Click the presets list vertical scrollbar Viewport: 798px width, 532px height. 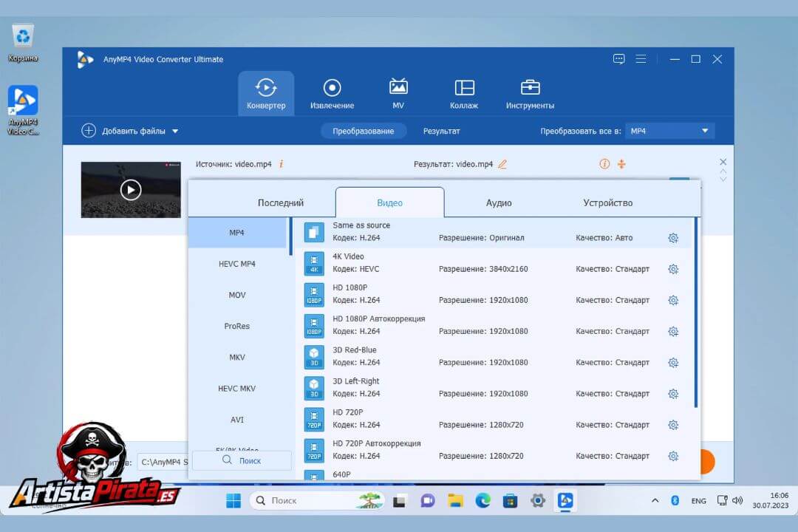click(x=696, y=313)
